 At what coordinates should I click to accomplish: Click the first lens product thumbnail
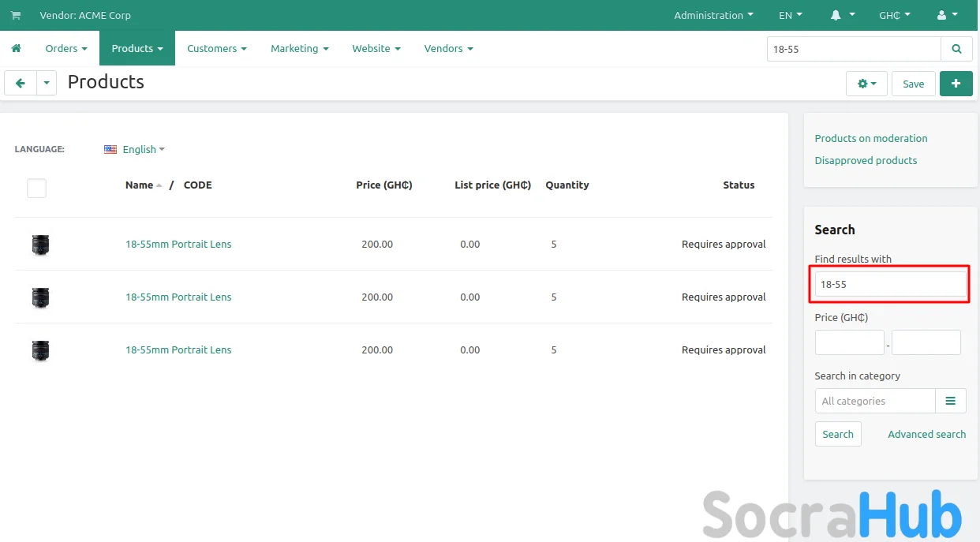[40, 245]
